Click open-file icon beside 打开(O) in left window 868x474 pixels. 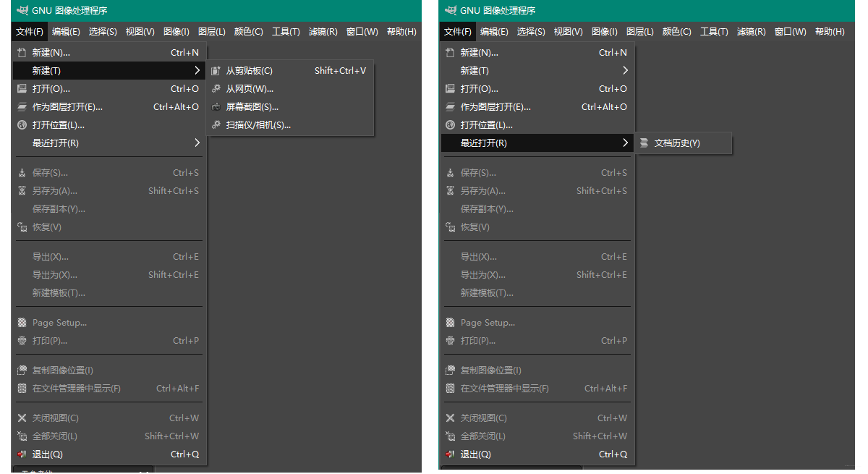[22, 88]
